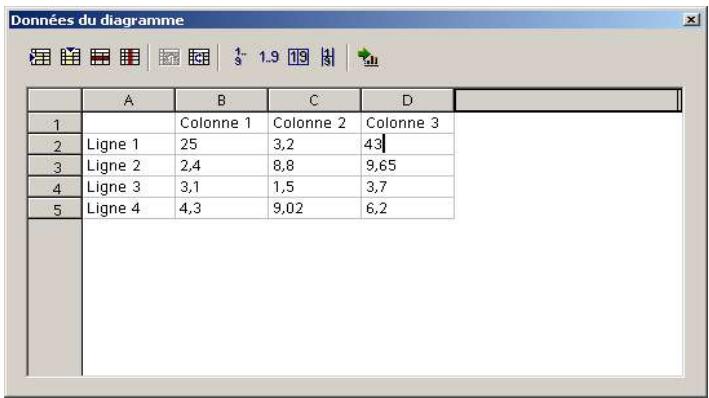Click the cell containing 25
Screen dimensions: 709x398
click(222, 144)
